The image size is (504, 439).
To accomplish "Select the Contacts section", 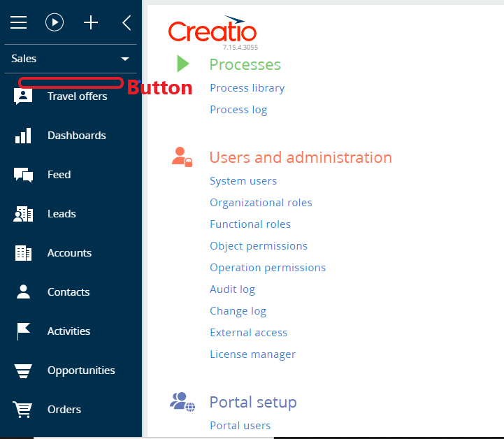I will 69,292.
